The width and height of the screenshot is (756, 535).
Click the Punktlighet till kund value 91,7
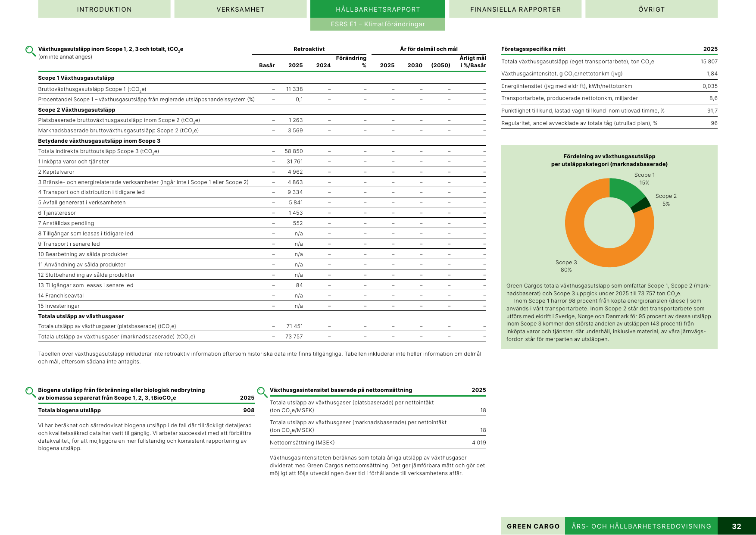click(712, 111)
